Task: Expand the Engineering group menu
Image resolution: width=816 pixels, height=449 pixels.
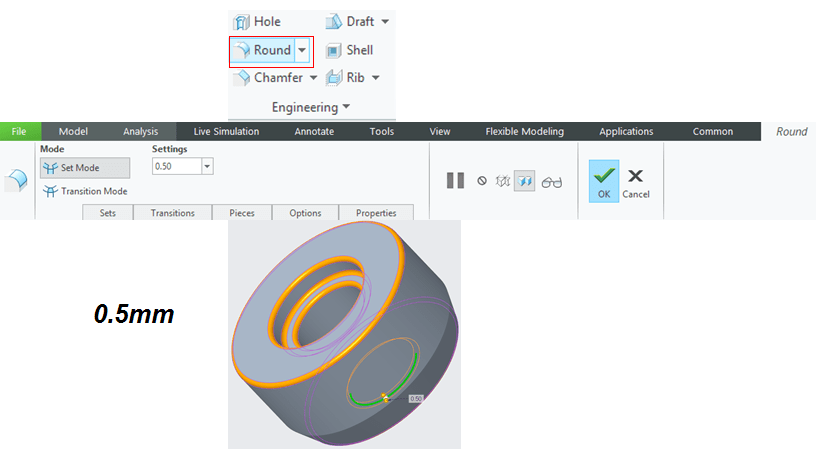Action: 311,106
